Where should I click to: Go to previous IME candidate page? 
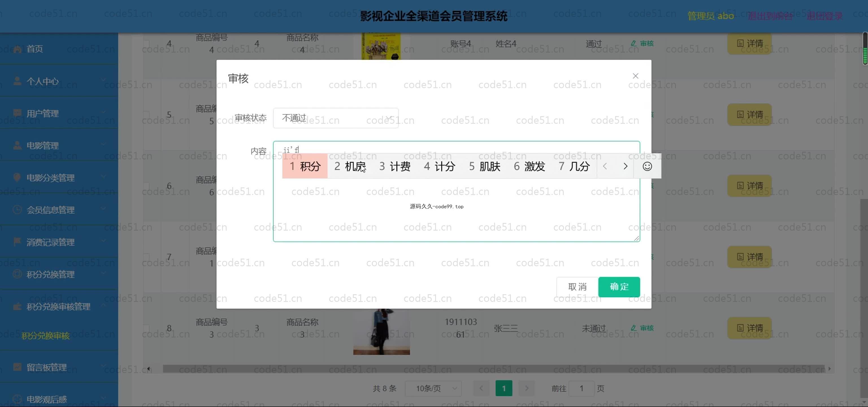(605, 166)
